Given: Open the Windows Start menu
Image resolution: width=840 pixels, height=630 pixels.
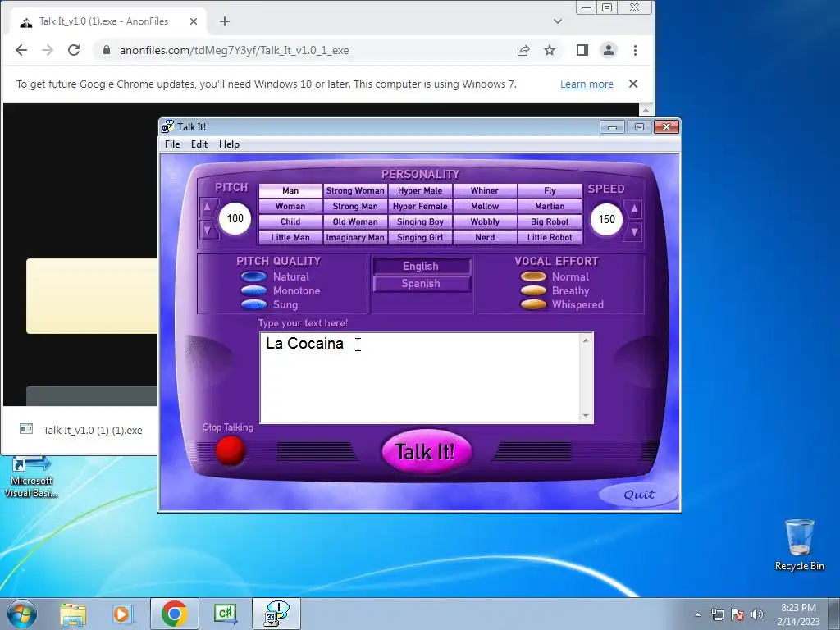Looking at the screenshot, I should (22, 614).
